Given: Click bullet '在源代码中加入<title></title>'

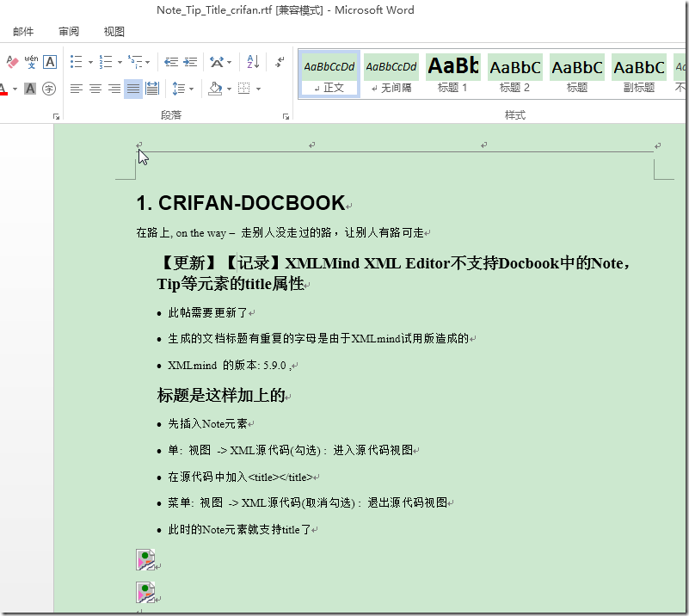Looking at the screenshot, I should pyautogui.click(x=240, y=477).
